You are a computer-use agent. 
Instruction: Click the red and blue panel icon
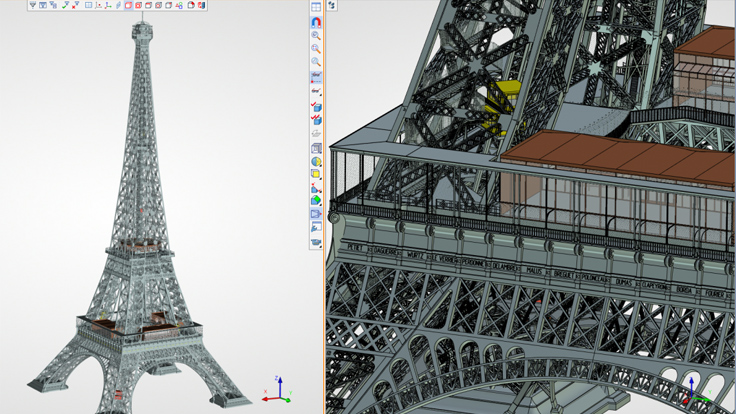click(x=201, y=5)
